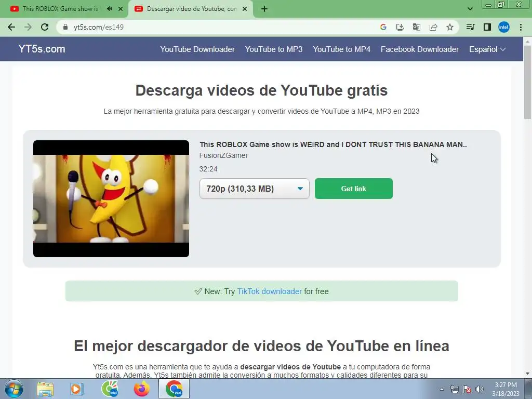Bookmark this page with the star icon
Viewport: 532px width, 399px height.
pyautogui.click(x=450, y=27)
